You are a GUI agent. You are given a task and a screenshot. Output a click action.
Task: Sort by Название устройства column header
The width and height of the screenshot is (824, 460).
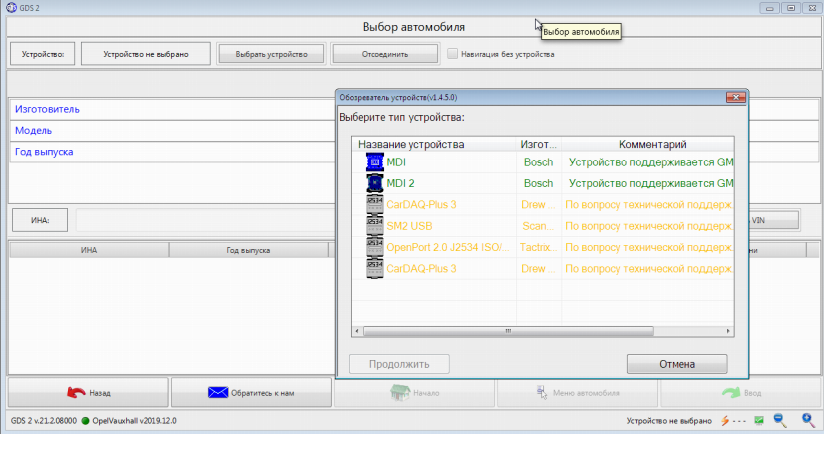coord(434,144)
